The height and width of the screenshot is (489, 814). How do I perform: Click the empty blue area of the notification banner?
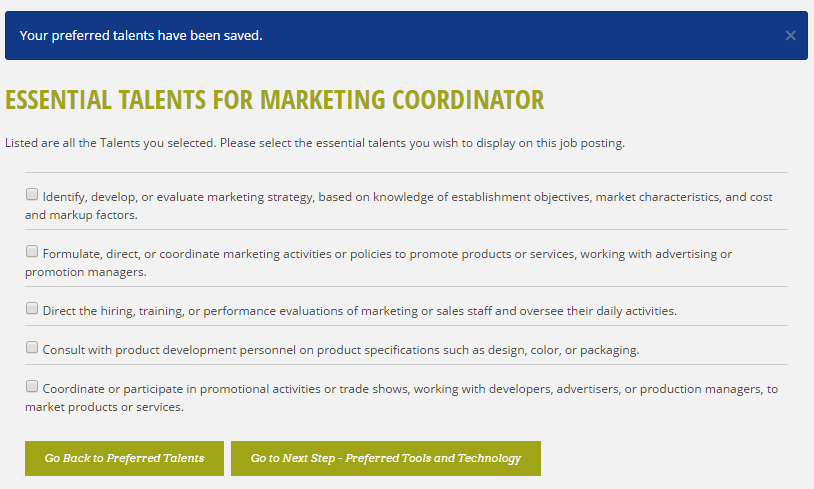point(519,35)
